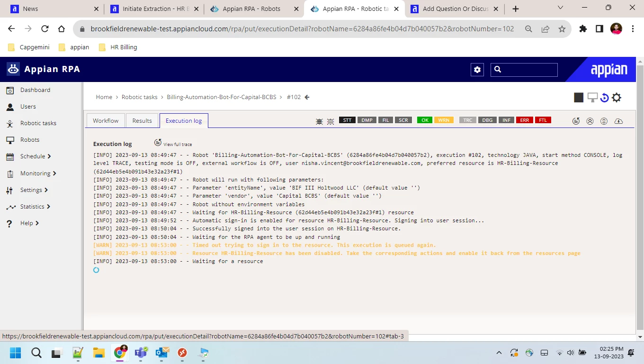Screen dimensions: 644x364
Task: Click the blue circular play-arrow icon
Action: click(x=605, y=98)
